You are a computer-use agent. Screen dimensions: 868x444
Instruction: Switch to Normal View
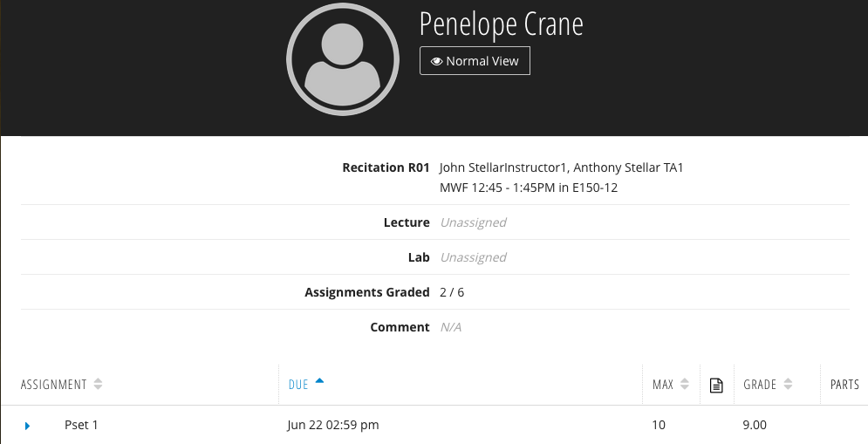point(475,61)
